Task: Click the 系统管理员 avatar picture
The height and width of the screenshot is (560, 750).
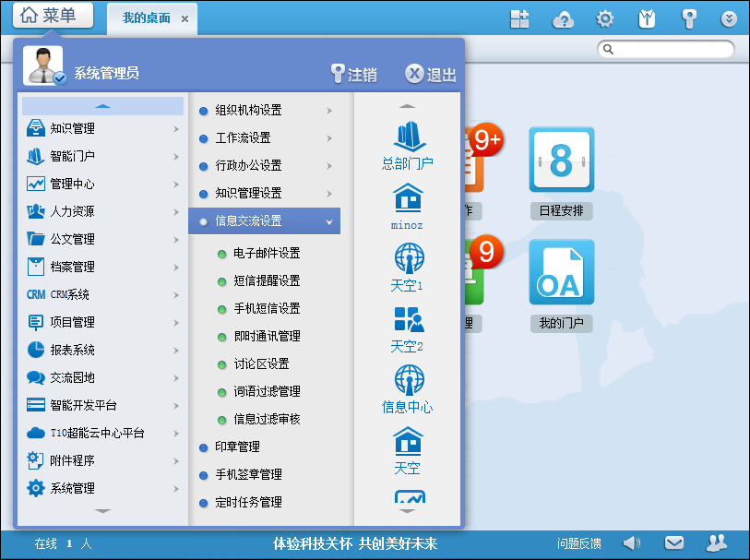Action: click(x=43, y=66)
